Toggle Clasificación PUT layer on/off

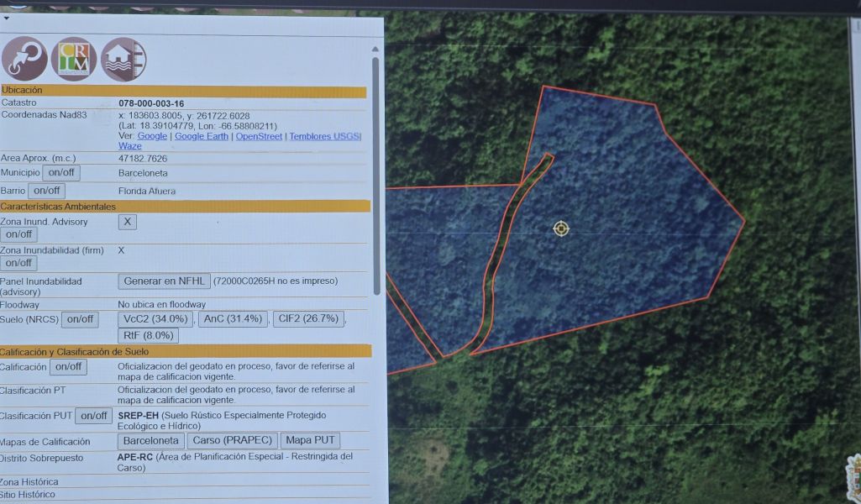[93, 416]
